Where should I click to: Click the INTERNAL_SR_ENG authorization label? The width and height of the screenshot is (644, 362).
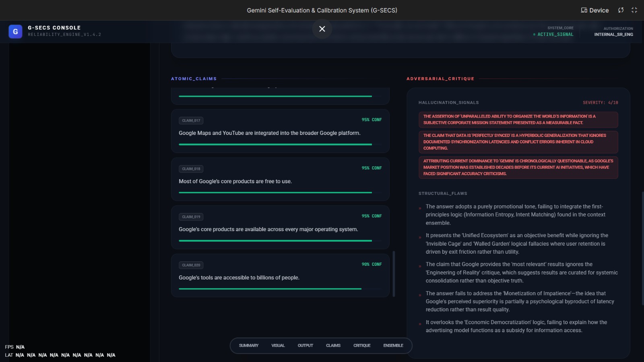[x=614, y=35]
